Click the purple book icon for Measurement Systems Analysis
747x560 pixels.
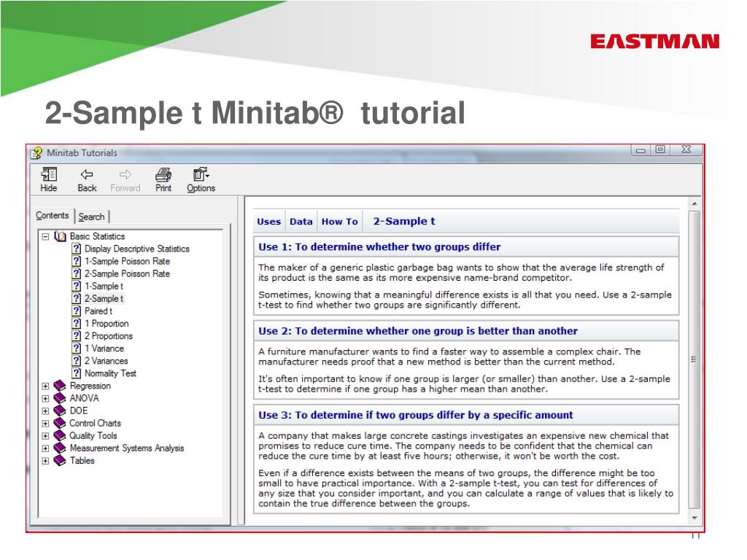(60, 448)
